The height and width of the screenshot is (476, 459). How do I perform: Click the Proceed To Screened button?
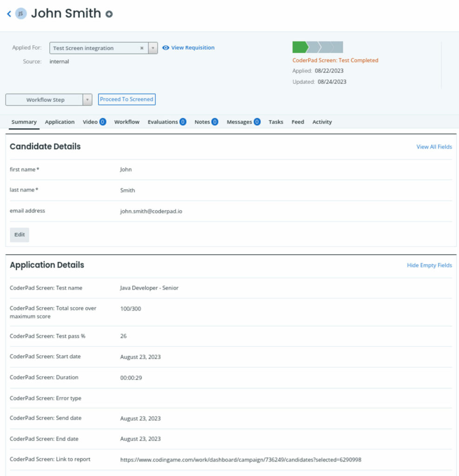(x=126, y=99)
